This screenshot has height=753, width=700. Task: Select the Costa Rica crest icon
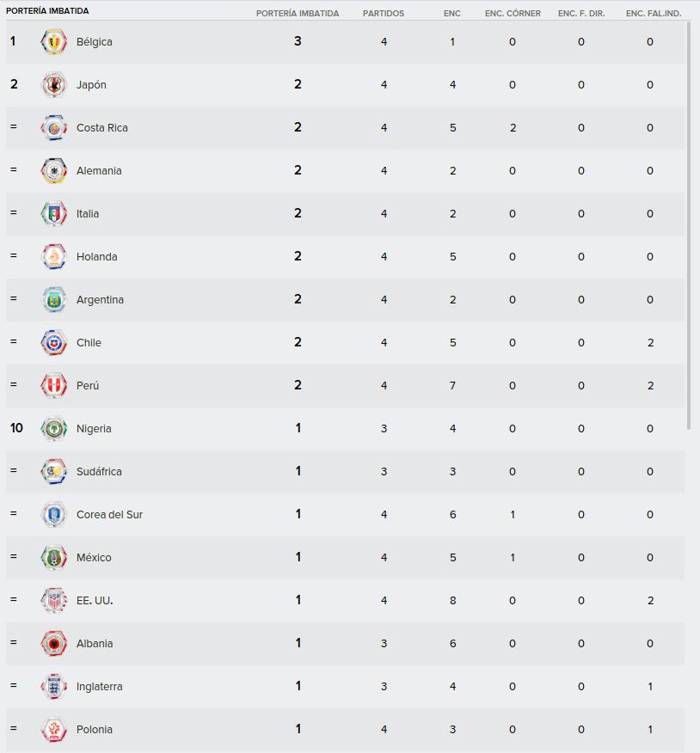(54, 128)
